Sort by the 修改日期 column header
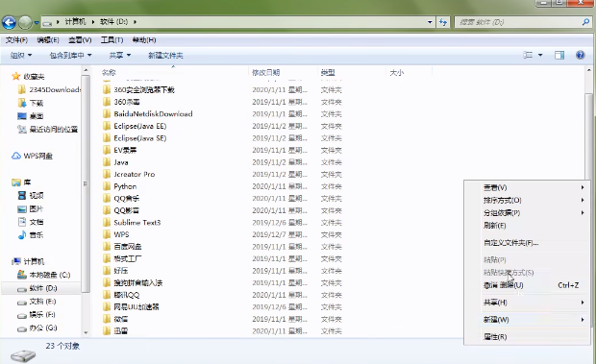The height and width of the screenshot is (364, 596). tap(283, 72)
